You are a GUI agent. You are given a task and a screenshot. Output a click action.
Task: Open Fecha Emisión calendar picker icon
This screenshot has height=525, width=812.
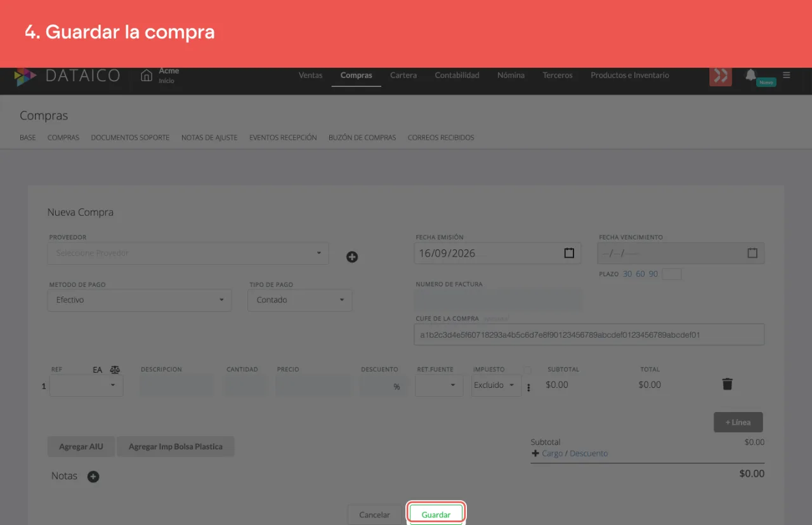tap(569, 253)
